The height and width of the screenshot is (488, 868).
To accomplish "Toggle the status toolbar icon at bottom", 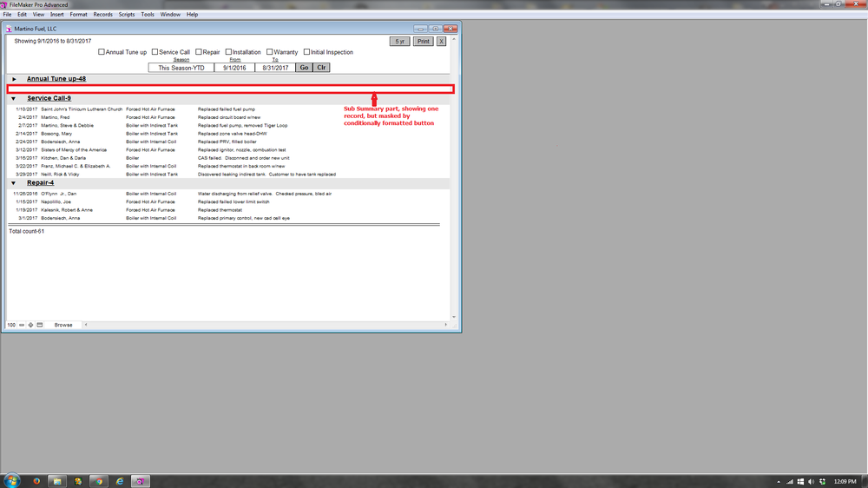I will click(40, 325).
